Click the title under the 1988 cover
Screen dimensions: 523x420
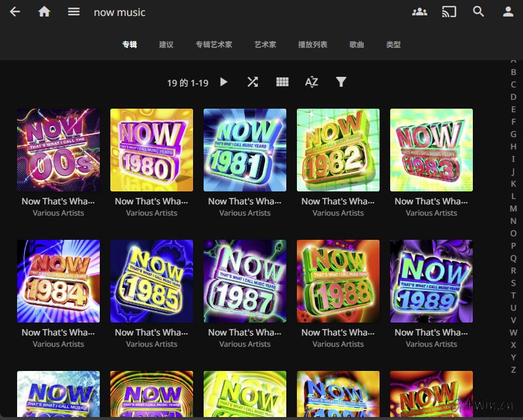click(338, 333)
